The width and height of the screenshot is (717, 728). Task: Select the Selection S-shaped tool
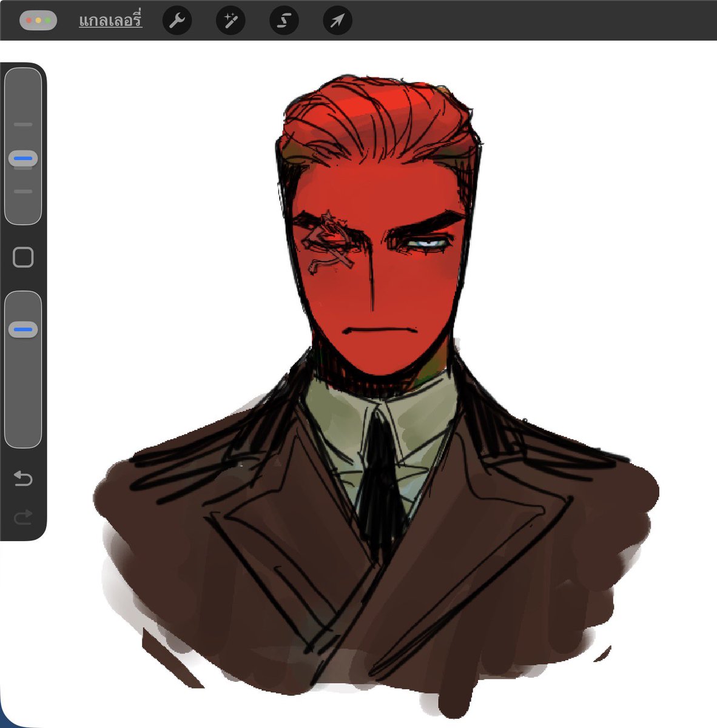click(284, 21)
